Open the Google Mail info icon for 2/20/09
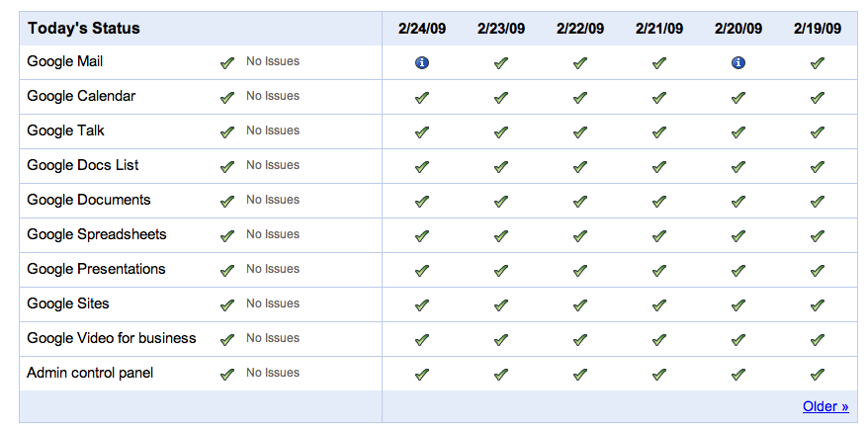Screen dimensions: 868x432 pyautogui.click(x=738, y=63)
